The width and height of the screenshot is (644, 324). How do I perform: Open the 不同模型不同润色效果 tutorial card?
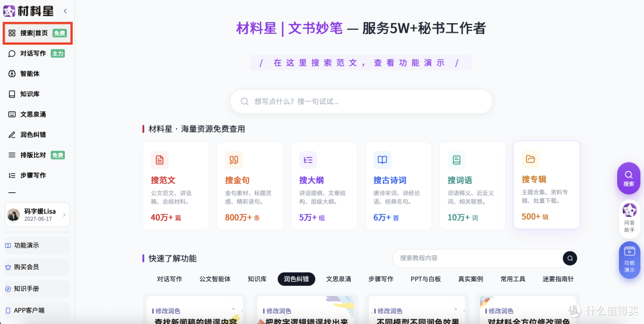(417, 310)
